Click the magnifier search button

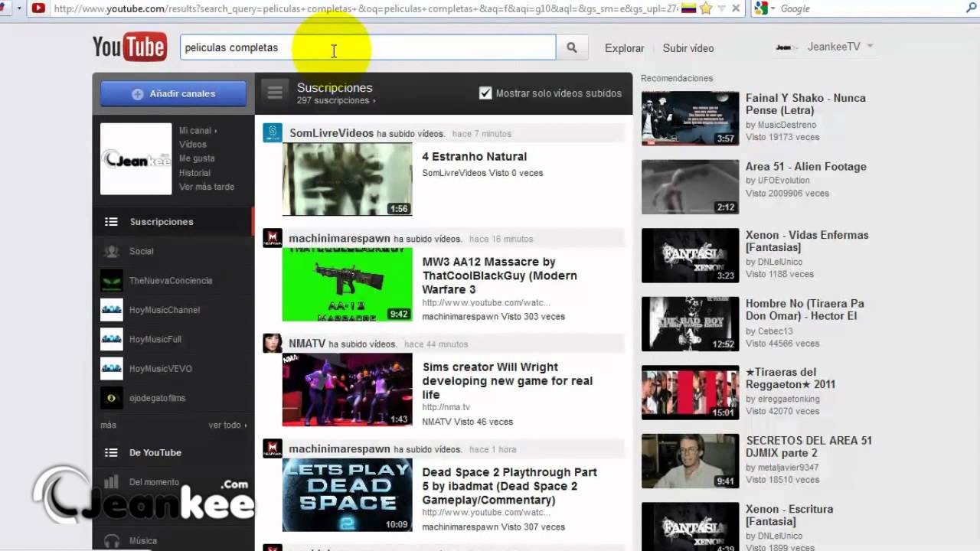[571, 47]
